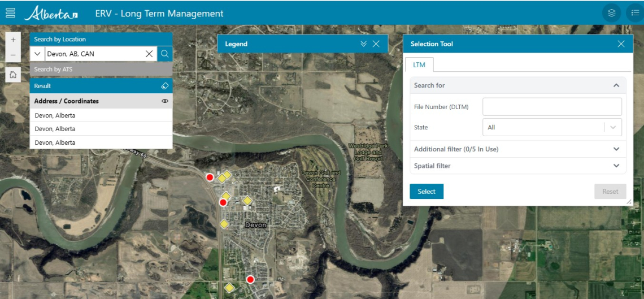This screenshot has height=299, width=644.
Task: Open the hamburger main menu
Action: click(11, 13)
